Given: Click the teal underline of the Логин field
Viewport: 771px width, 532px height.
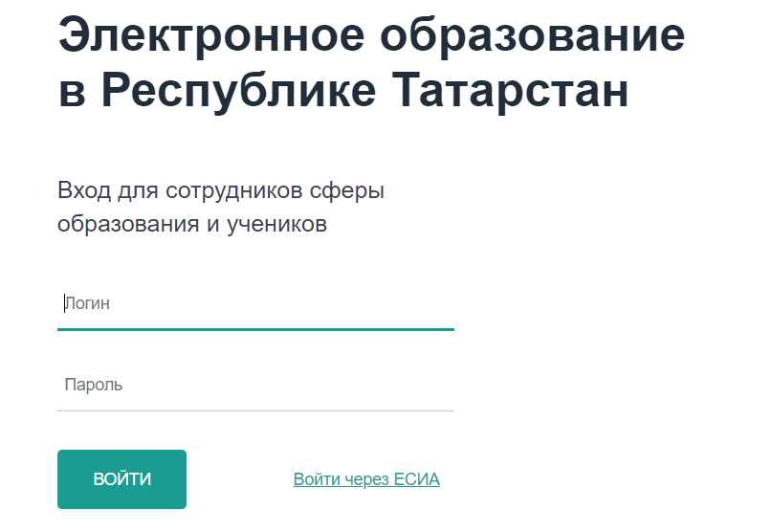Looking at the screenshot, I should coord(255,329).
